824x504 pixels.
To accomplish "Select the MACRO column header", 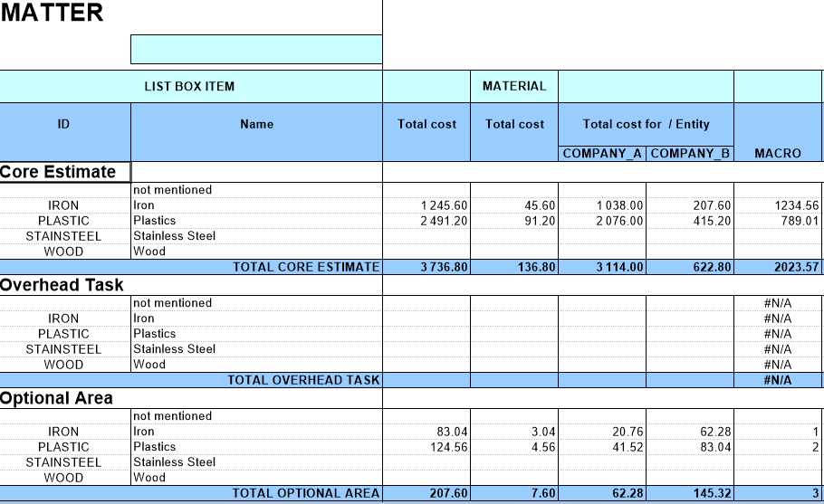I will pyautogui.click(x=778, y=154).
